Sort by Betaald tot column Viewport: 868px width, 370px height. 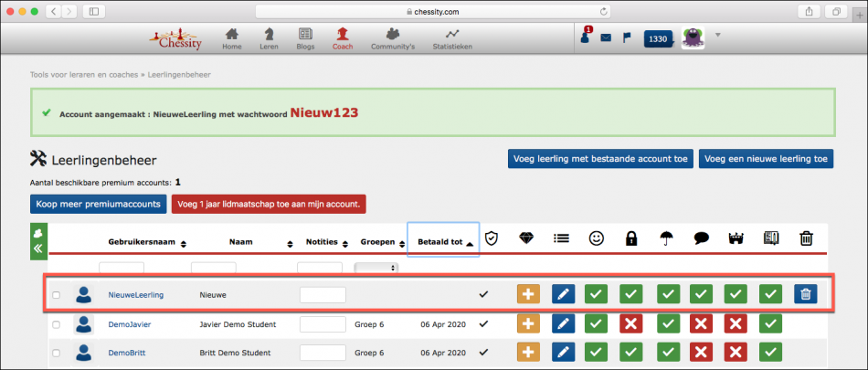(443, 240)
